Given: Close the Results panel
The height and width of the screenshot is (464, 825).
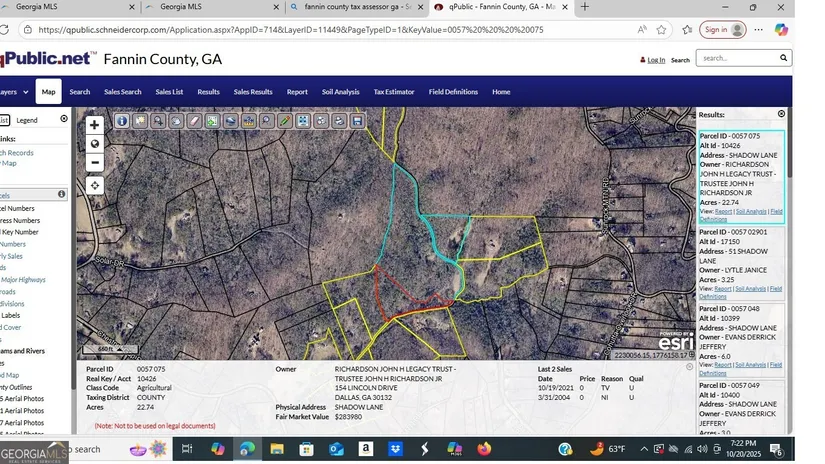Looking at the screenshot, I should tap(781, 114).
